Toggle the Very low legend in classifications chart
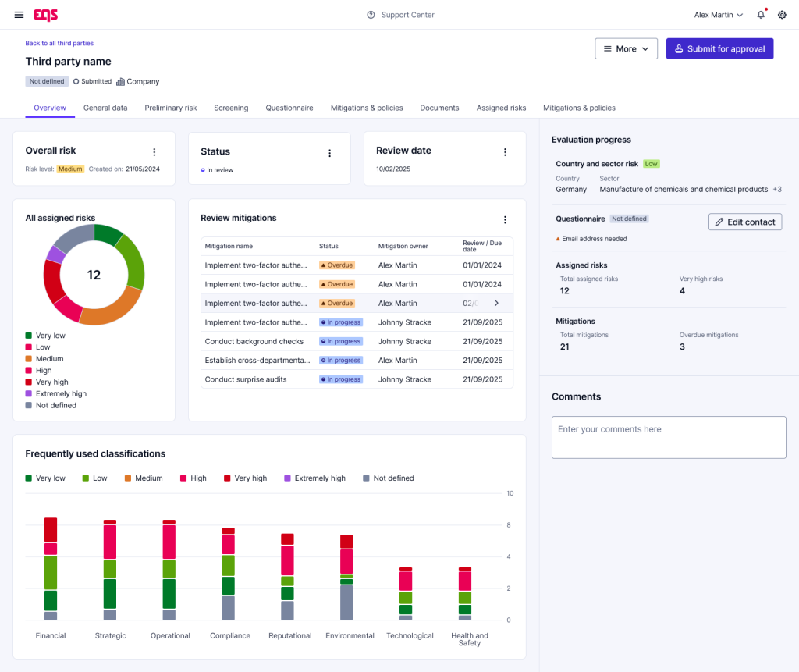799x672 pixels. [x=44, y=478]
